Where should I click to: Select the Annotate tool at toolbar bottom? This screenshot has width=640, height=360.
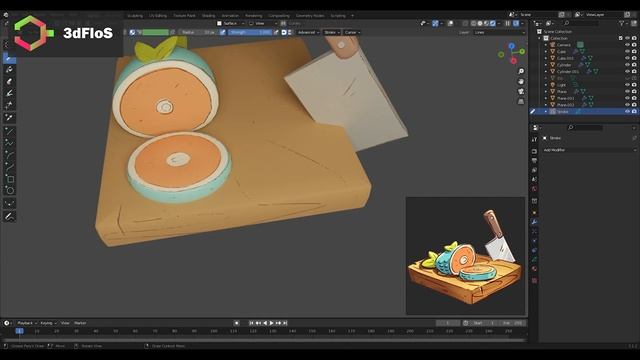pyautogui.click(x=9, y=216)
